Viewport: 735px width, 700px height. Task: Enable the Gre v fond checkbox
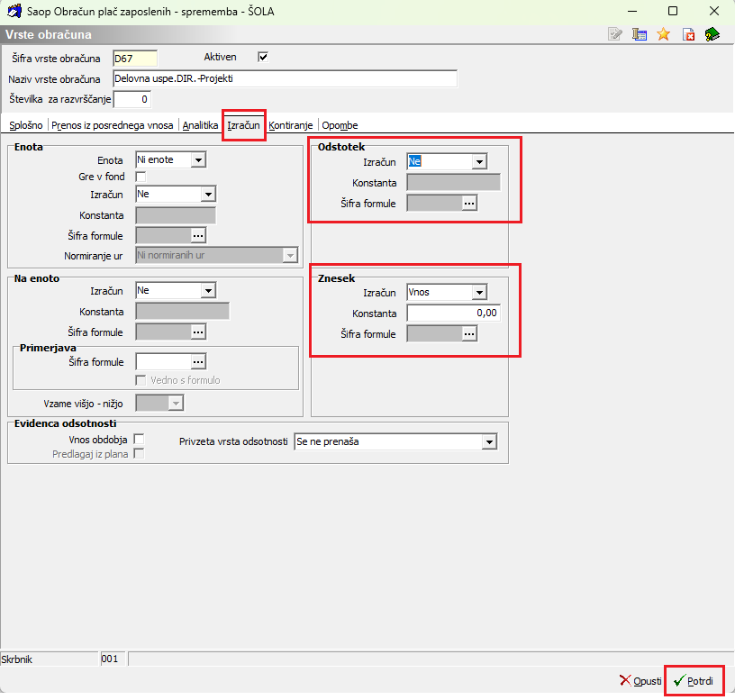(141, 177)
